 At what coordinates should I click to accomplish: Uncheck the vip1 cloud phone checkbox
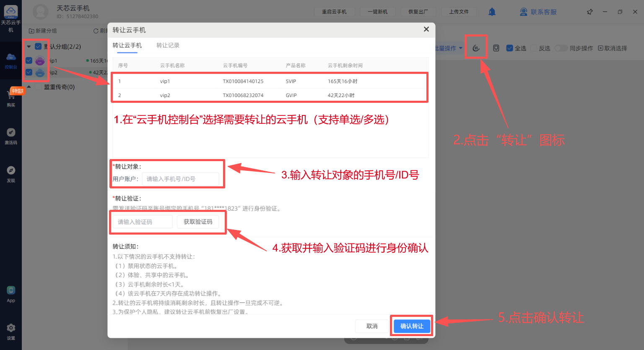coord(29,60)
